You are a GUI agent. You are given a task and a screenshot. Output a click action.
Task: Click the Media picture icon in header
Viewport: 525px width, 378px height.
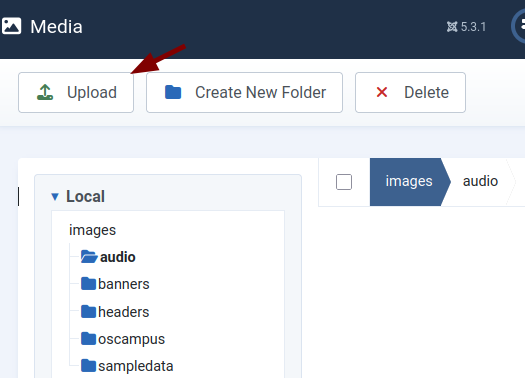click(x=12, y=26)
